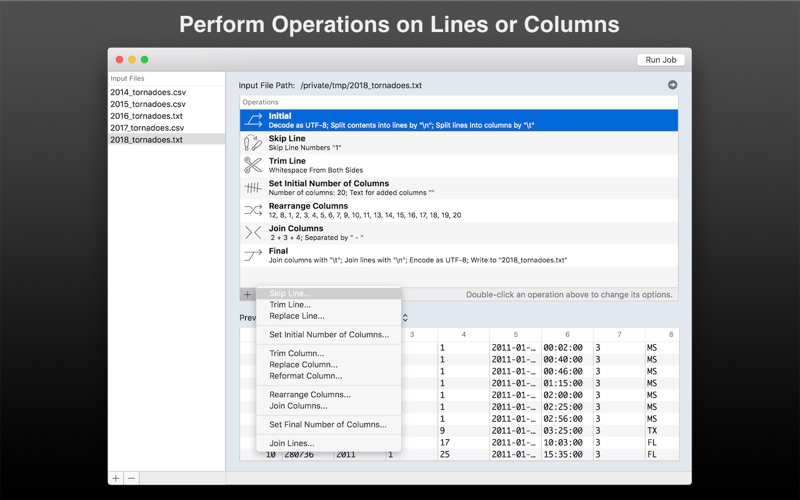Click the Input File Path value text
Image resolution: width=800 pixels, height=500 pixels.
tap(361, 85)
